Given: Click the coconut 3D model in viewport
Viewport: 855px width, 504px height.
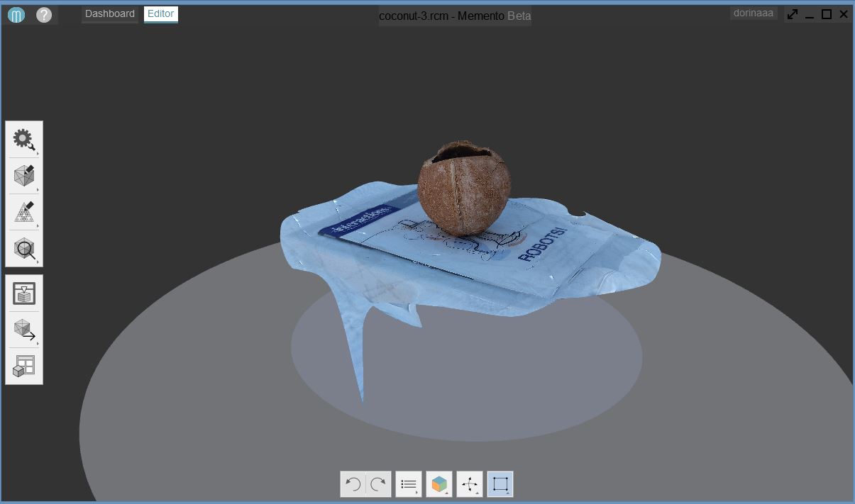Looking at the screenshot, I should pos(463,188).
